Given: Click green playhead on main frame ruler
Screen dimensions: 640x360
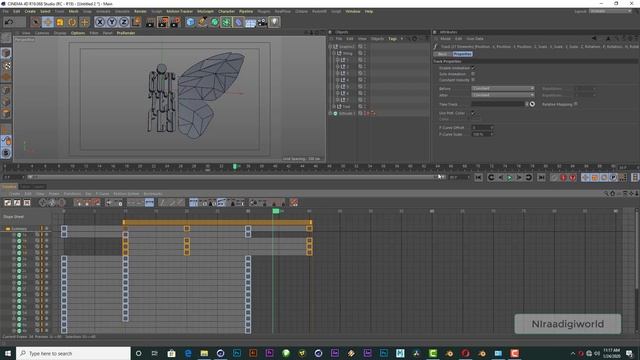Looking at the screenshot, I should tap(235, 167).
